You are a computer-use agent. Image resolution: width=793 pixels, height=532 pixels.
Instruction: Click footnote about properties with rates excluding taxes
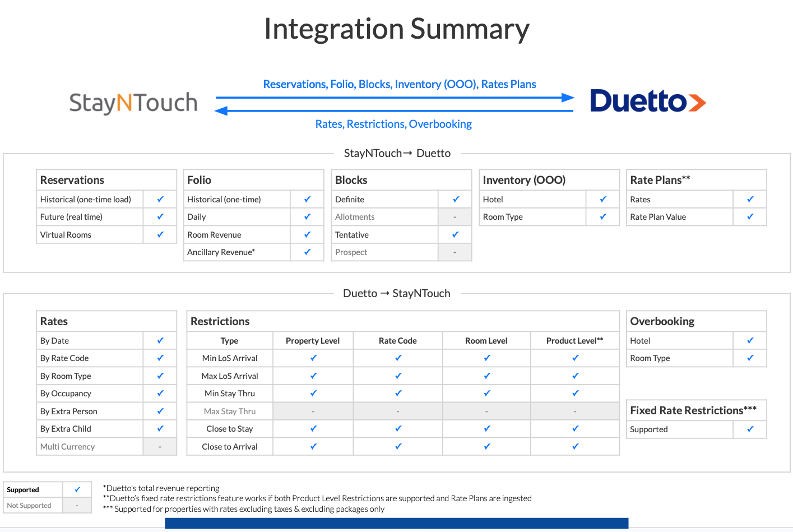click(x=244, y=509)
